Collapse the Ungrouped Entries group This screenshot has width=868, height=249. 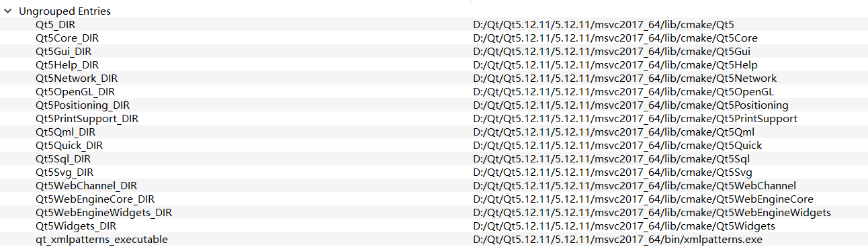(x=7, y=11)
